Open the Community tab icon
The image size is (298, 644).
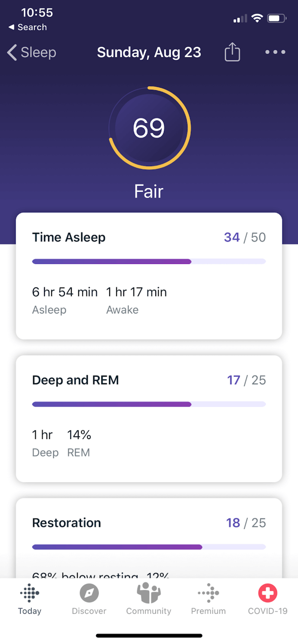[149, 593]
